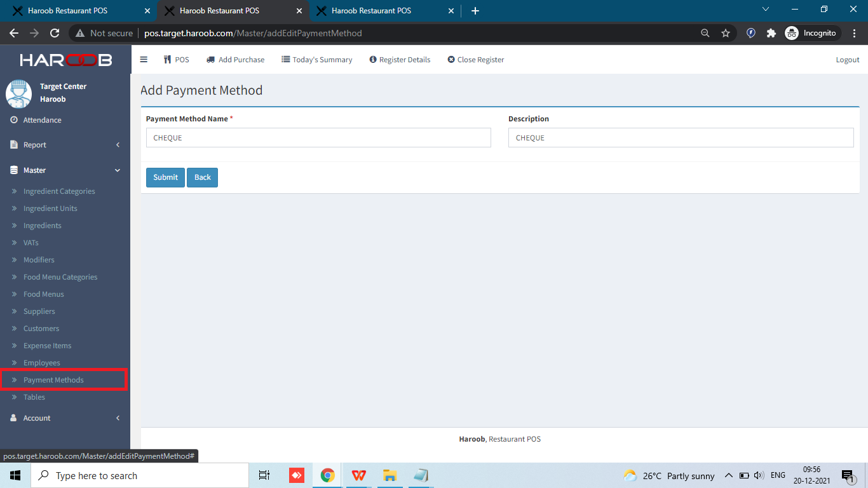Image resolution: width=868 pixels, height=488 pixels.
Task: Click the address bar URL
Action: (253, 33)
